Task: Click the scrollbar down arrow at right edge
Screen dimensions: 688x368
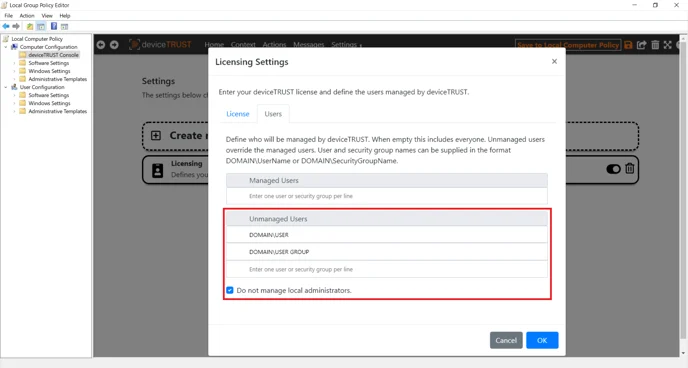Action: coord(684,354)
